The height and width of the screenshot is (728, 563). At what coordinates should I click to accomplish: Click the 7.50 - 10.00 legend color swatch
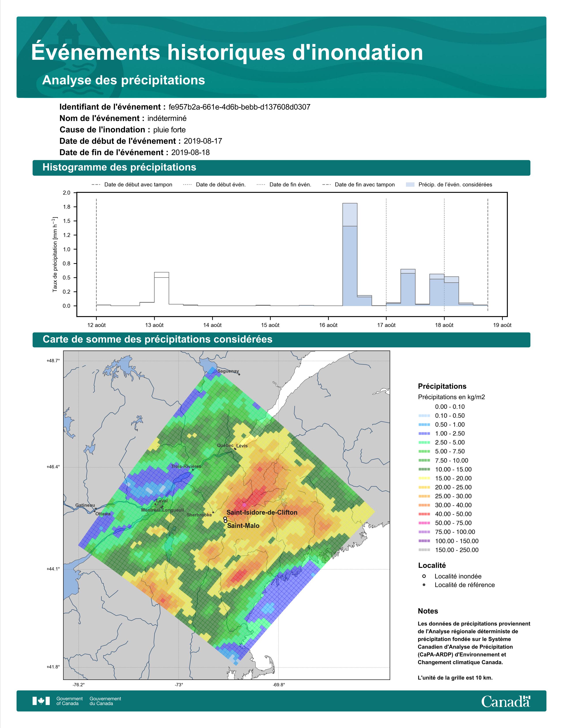pos(424,460)
